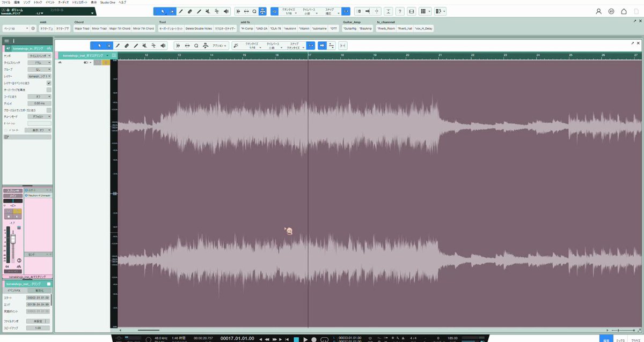The image size is (644, 342).
Task: Toggle the Neutron 4 Unmask insert power
Action: click(26, 195)
